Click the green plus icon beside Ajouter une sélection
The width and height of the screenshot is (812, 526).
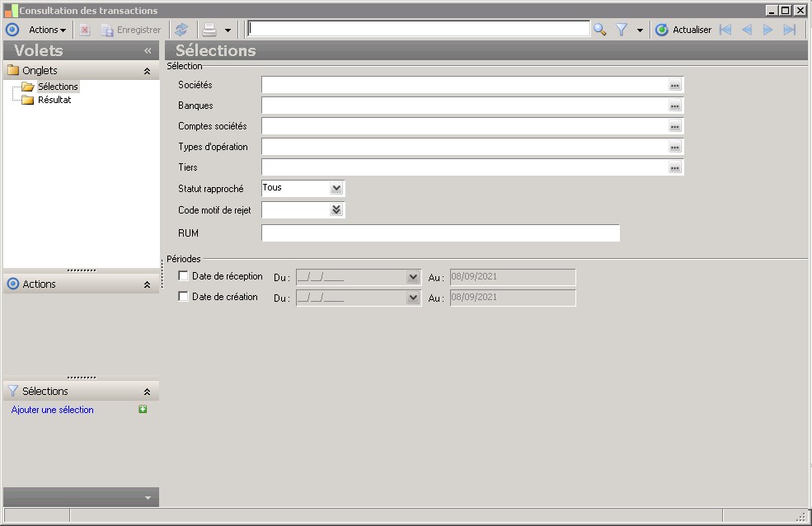point(143,410)
